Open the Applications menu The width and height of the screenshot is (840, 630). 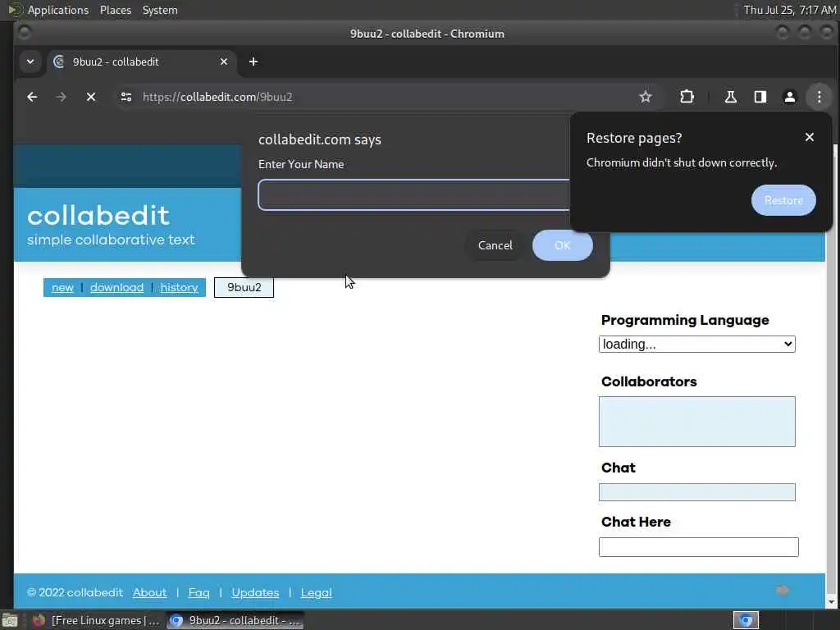point(58,10)
